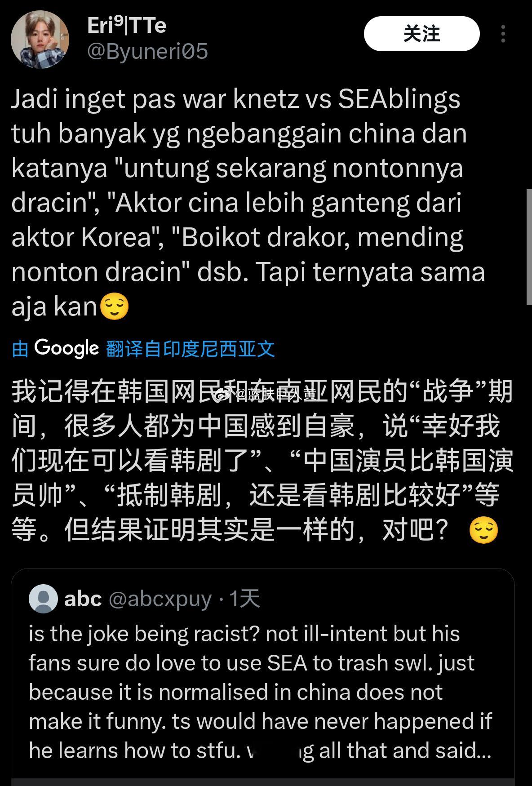Open the quoted tweet about the racist joke
532x786 pixels.
tap(263, 677)
